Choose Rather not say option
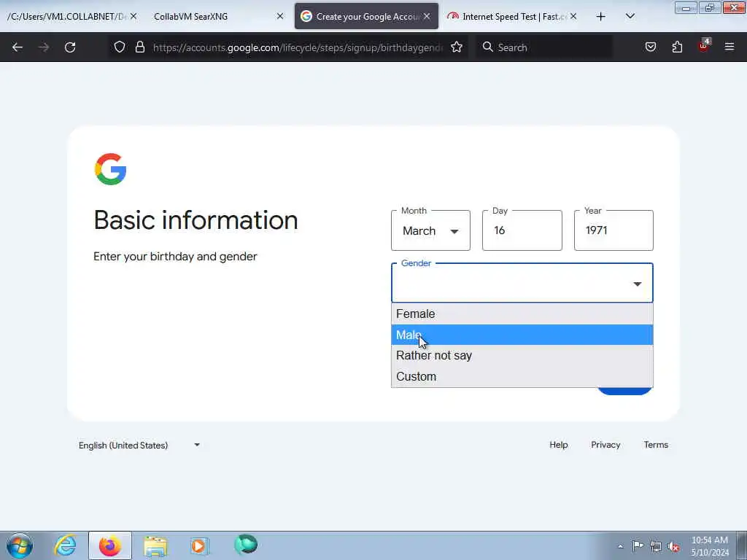Screen dimensions: 747x560 pos(522,356)
